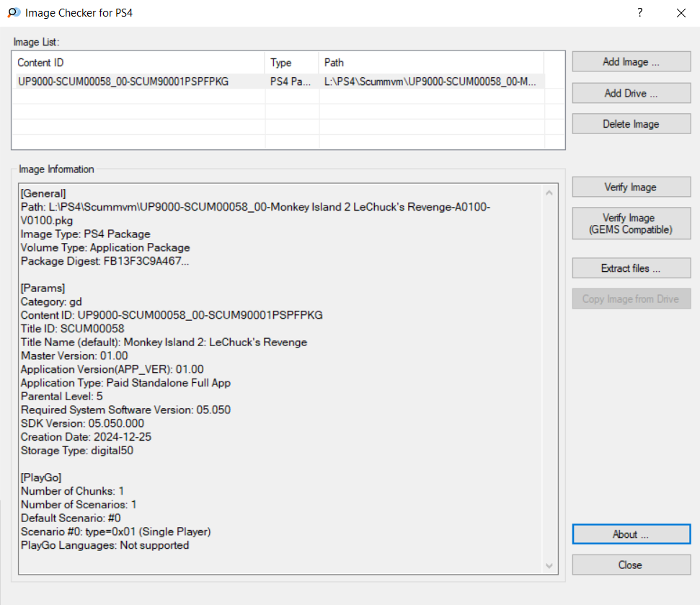700x605 pixels.
Task: Click the L:\PS4\Scummvm path cell
Action: (x=430, y=81)
